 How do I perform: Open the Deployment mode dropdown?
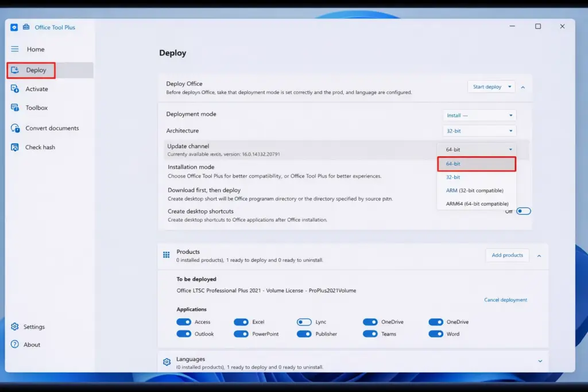[x=479, y=115]
